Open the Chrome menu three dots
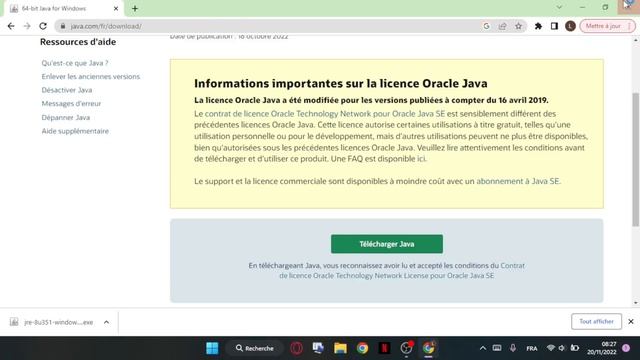Viewport: 640px width, 360px height. point(629,26)
